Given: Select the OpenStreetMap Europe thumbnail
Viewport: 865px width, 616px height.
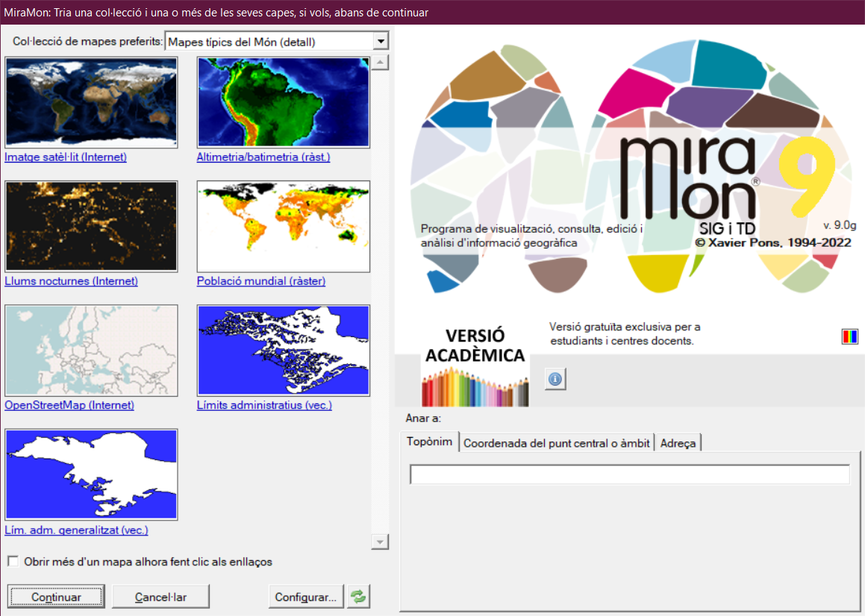Looking at the screenshot, I should pyautogui.click(x=91, y=351).
